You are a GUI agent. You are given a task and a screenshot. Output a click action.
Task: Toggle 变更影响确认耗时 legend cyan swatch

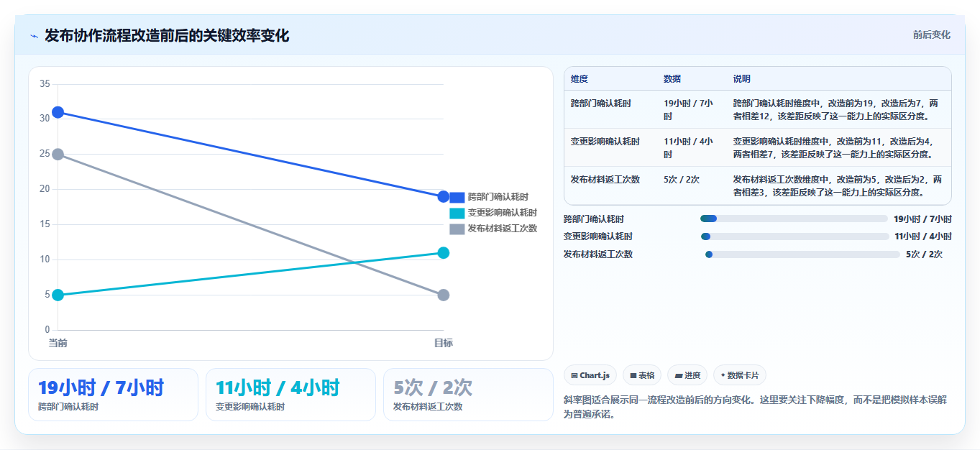pos(457,213)
